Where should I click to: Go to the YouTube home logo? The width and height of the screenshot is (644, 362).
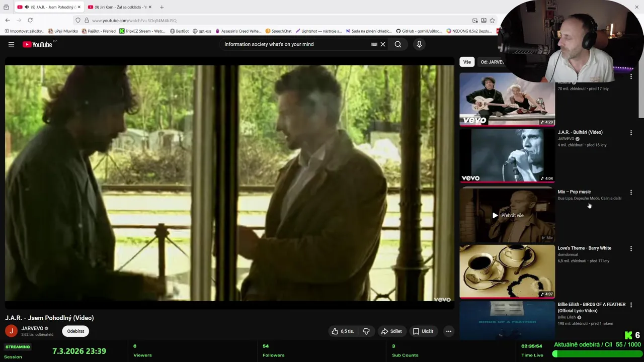pyautogui.click(x=37, y=44)
